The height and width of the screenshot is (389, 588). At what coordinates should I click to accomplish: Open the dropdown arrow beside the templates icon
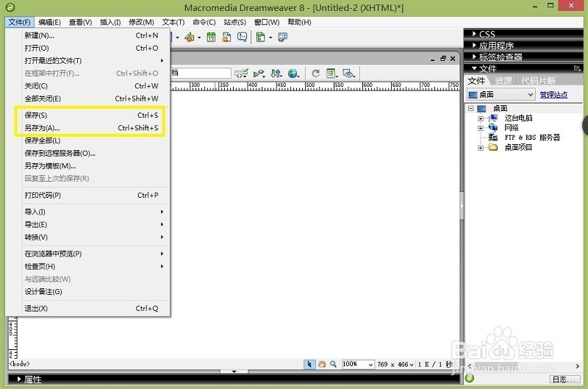click(270, 38)
